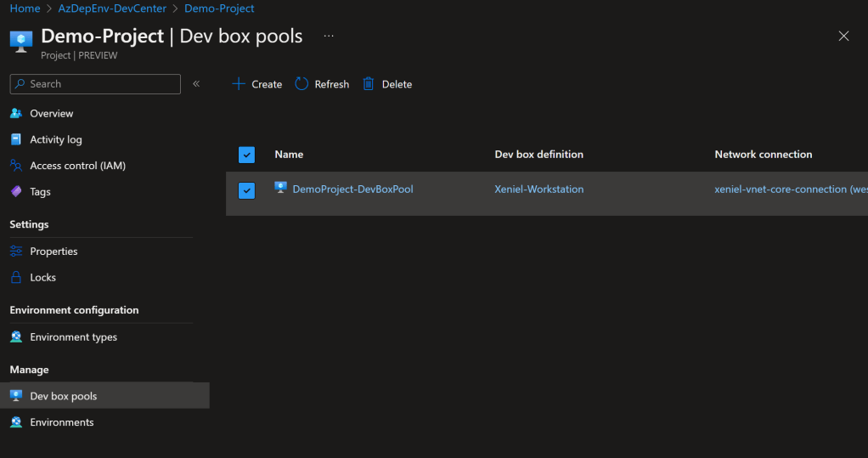Open Access control (IAM) people icon
The width and height of the screenshot is (868, 458).
[16, 166]
